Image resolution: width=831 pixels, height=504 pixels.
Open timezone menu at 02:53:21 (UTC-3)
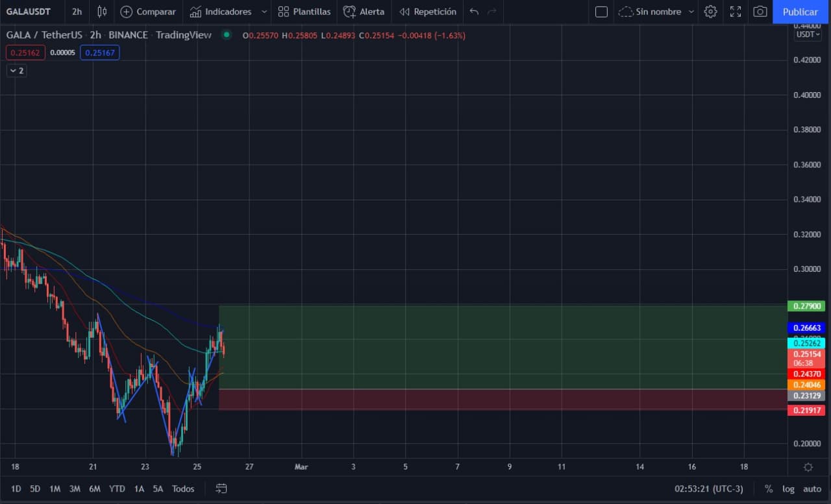click(x=708, y=488)
